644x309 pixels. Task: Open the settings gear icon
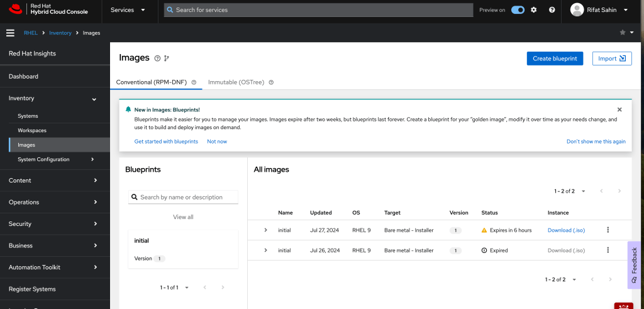pos(533,10)
